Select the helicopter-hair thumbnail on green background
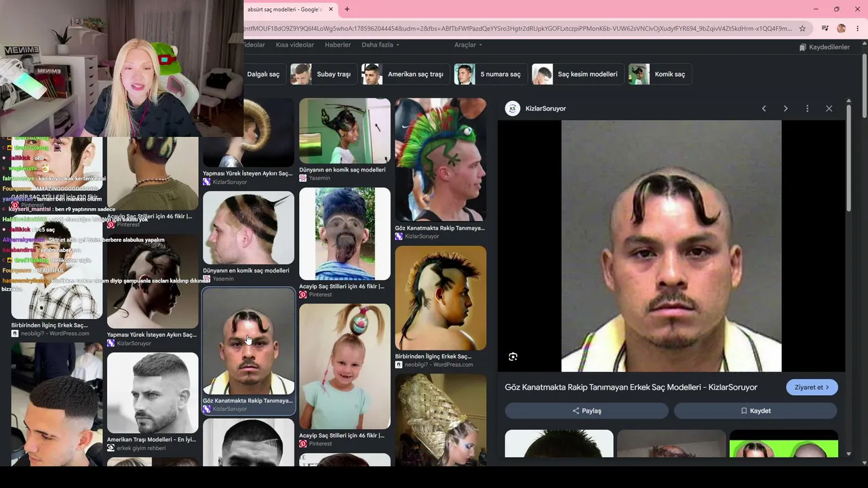The width and height of the screenshot is (868, 488). [344, 131]
